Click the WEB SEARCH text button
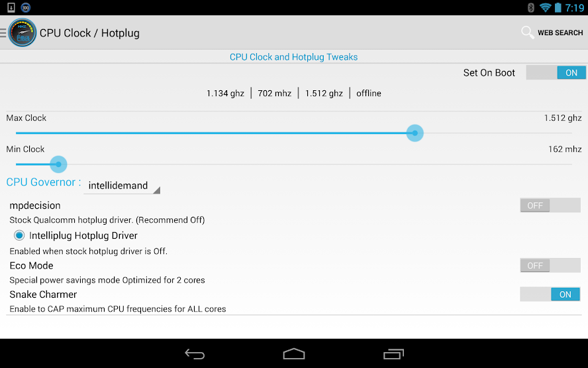This screenshot has height=368, width=588. coord(560,32)
